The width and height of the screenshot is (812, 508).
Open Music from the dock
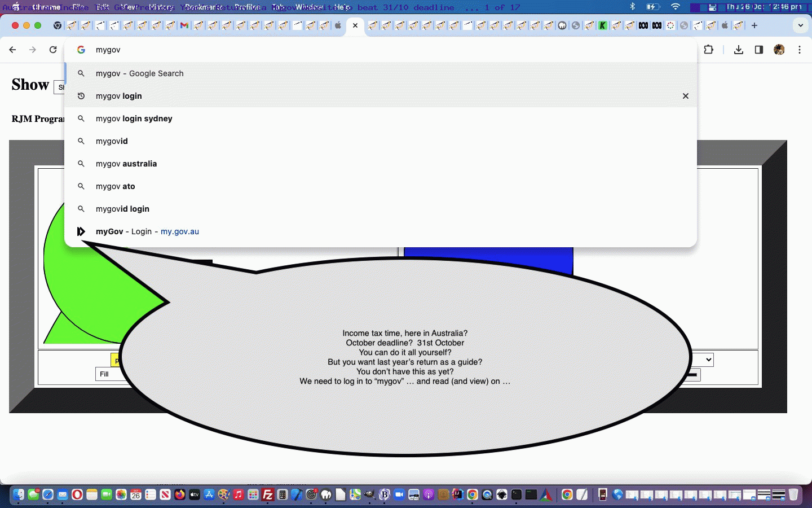tap(239, 494)
